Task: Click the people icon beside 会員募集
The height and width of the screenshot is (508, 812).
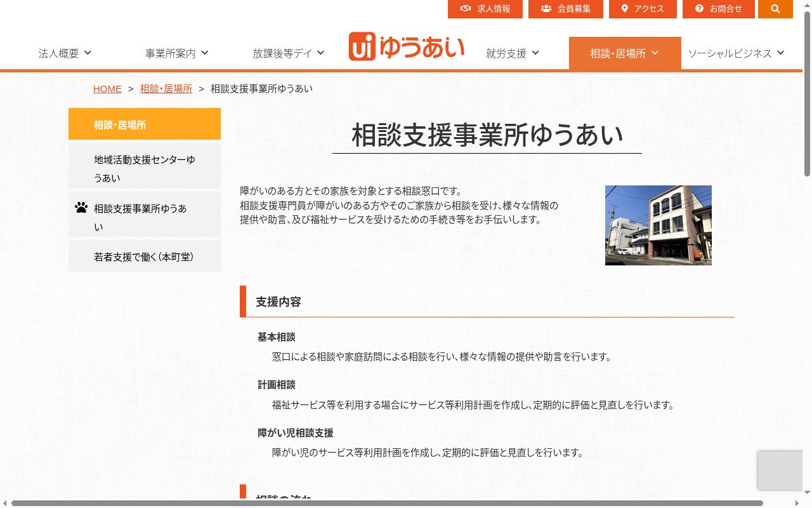Action: coord(546,9)
